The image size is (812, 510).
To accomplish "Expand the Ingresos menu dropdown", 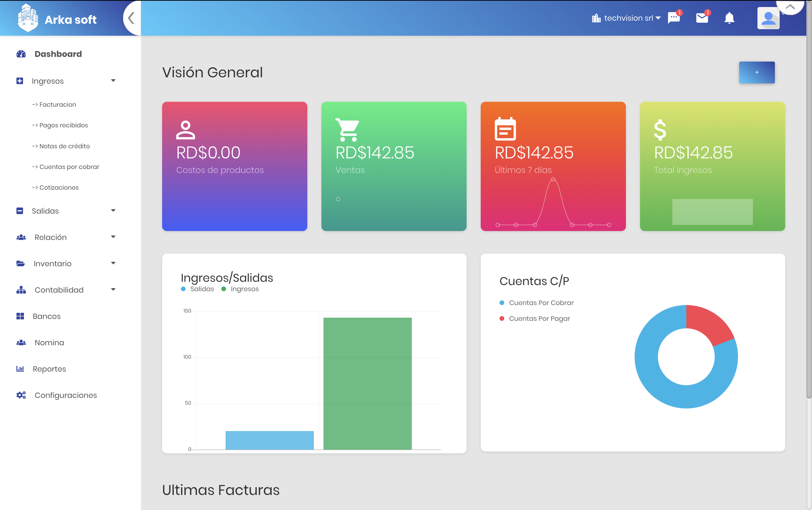I will click(x=113, y=81).
